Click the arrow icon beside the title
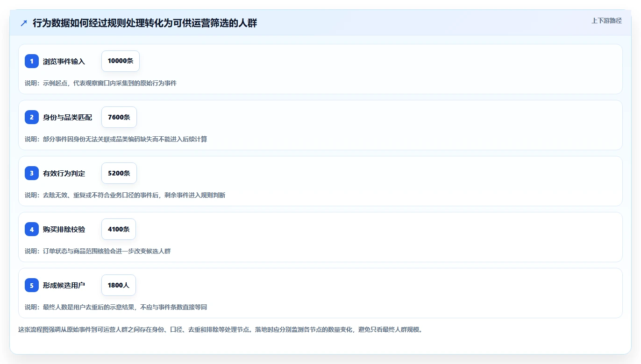 24,23
